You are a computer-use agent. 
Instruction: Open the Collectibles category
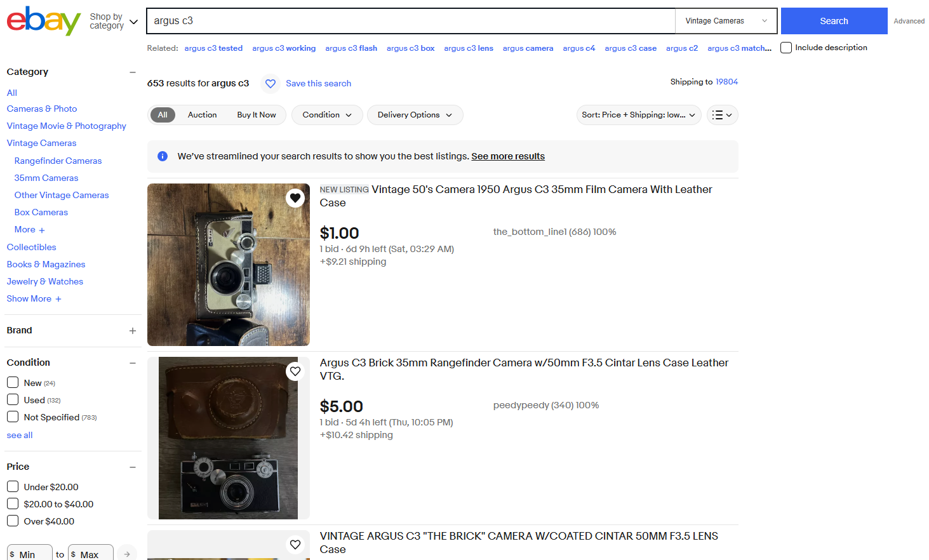31,247
